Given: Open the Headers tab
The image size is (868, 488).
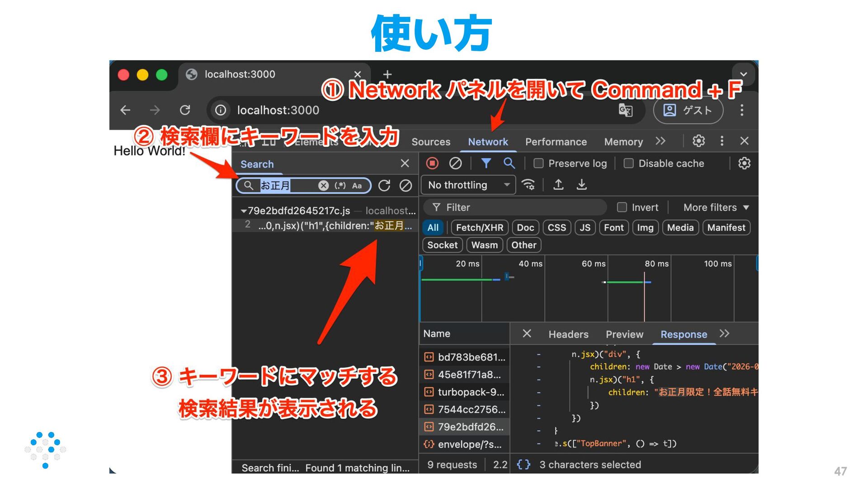Looking at the screenshot, I should coord(568,334).
